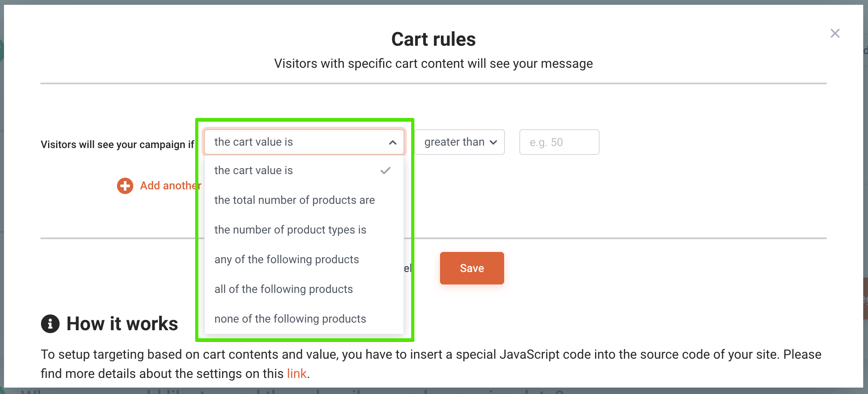Click the e.g. 50 value input field

click(559, 142)
